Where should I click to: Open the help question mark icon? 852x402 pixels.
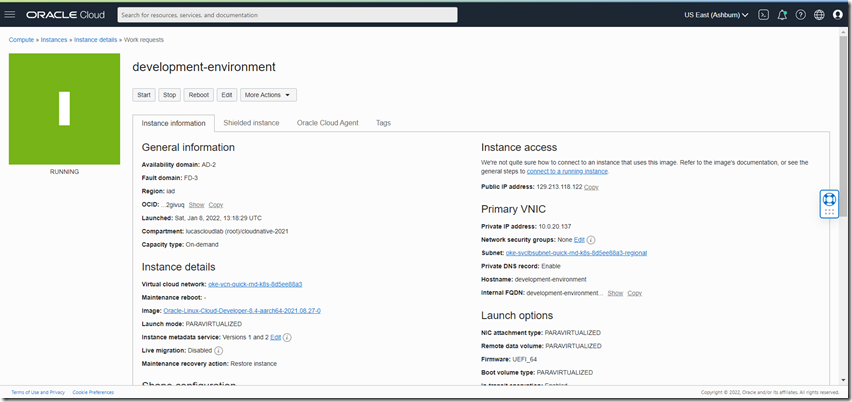(800, 15)
